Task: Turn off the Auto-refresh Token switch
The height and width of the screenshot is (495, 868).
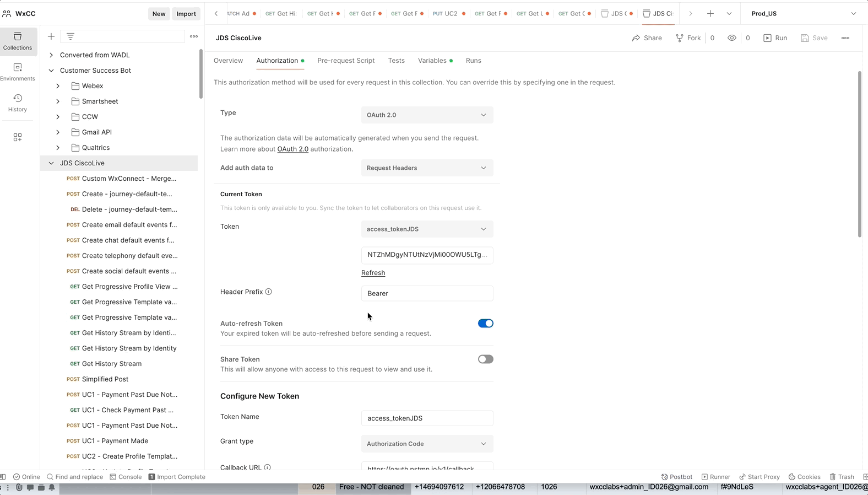Action: pyautogui.click(x=485, y=324)
